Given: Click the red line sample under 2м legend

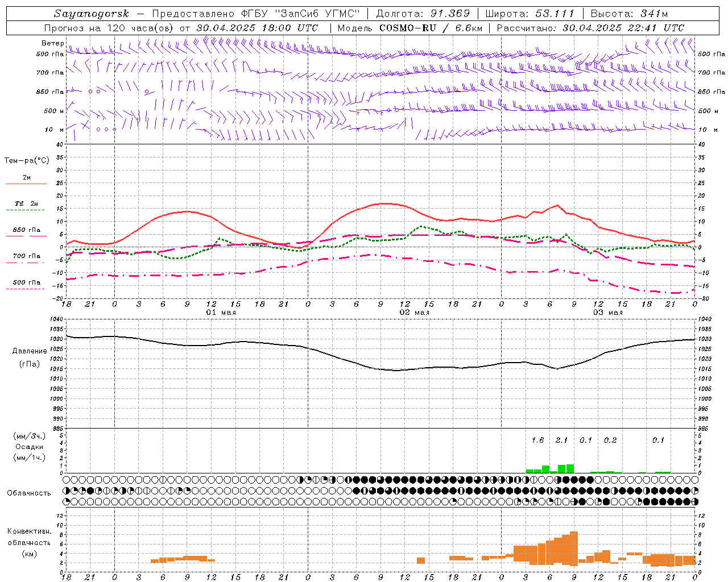Looking at the screenshot, I should pyautogui.click(x=26, y=184).
